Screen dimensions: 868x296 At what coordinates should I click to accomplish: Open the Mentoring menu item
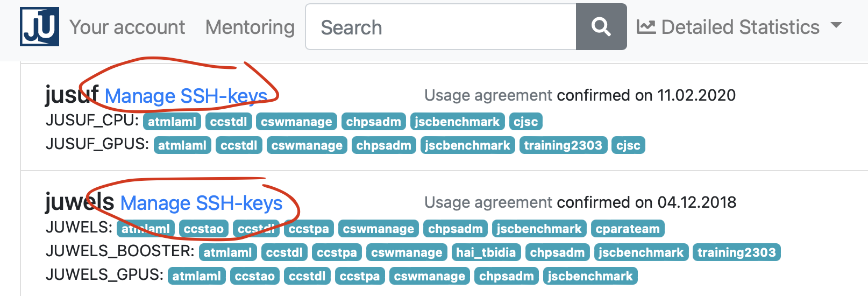[x=250, y=27]
